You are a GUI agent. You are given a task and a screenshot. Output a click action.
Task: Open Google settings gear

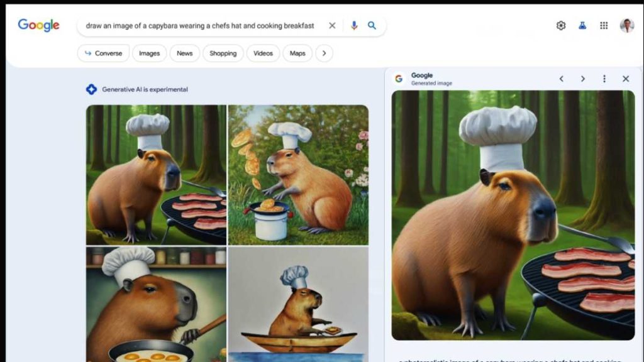(x=561, y=26)
